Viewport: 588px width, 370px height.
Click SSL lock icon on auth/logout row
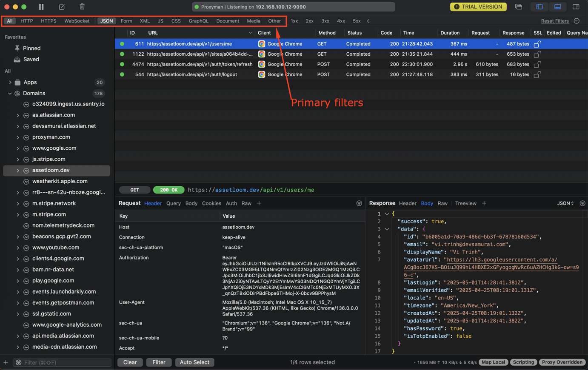click(x=537, y=74)
